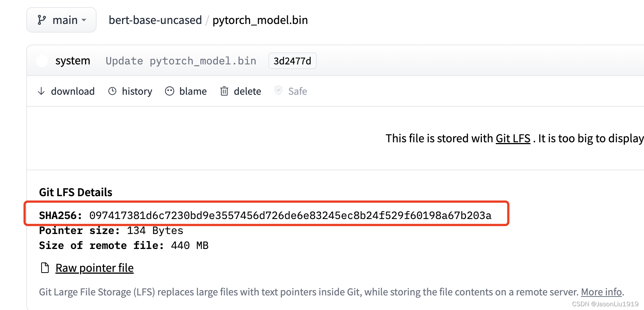Click the git branch icon beside main
Screen dimensions: 644x310
42,20
